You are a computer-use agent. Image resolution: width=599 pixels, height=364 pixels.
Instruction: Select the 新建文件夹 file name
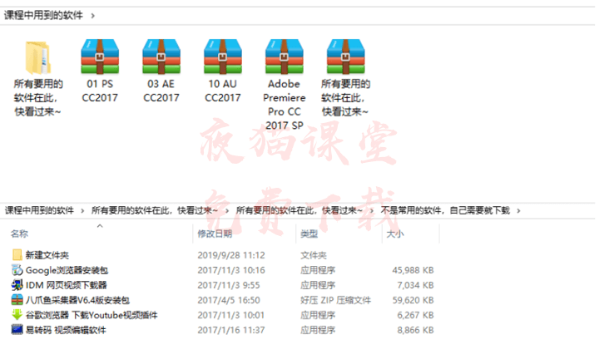[x=47, y=255]
